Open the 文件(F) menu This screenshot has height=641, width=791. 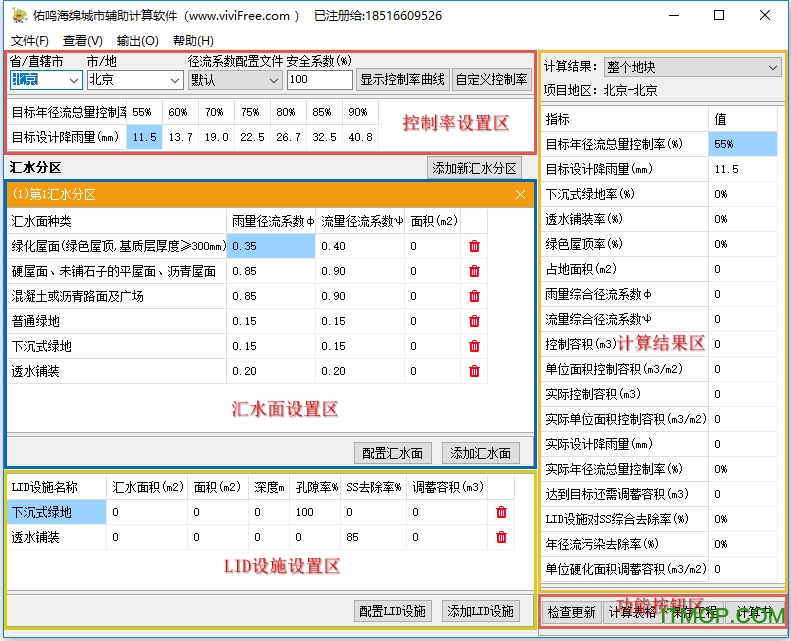pos(30,41)
